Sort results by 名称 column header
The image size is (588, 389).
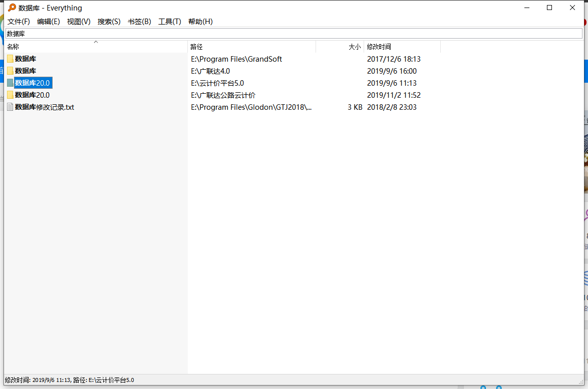(x=96, y=47)
